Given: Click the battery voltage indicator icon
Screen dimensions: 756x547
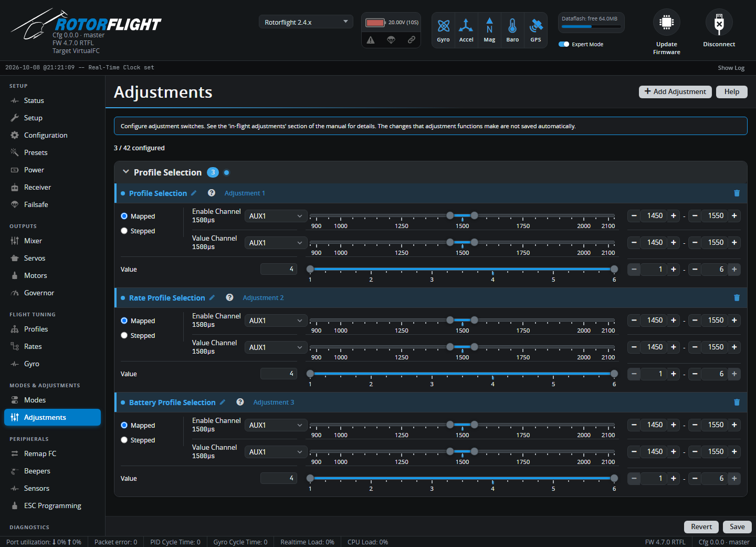Looking at the screenshot, I should [375, 23].
